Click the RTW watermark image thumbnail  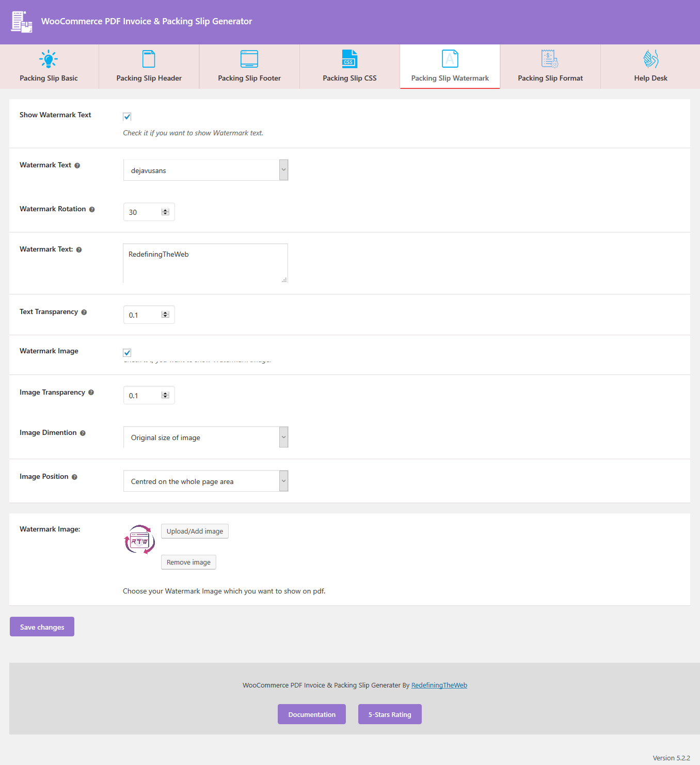139,540
